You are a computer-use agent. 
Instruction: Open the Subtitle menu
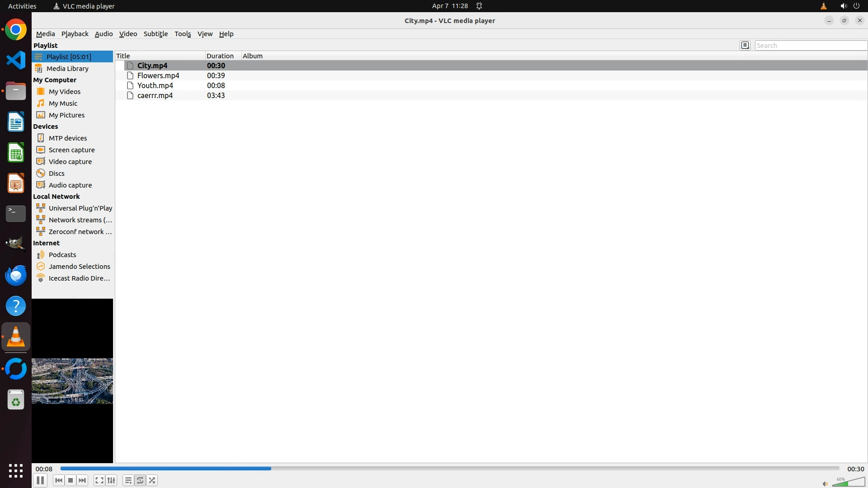156,34
